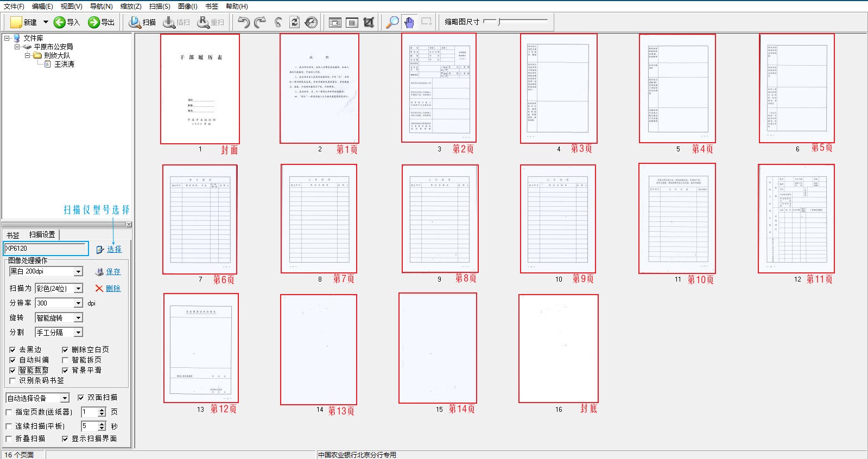The height and width of the screenshot is (459, 868).
Task: Click the undo arrow icon
Action: point(244,22)
